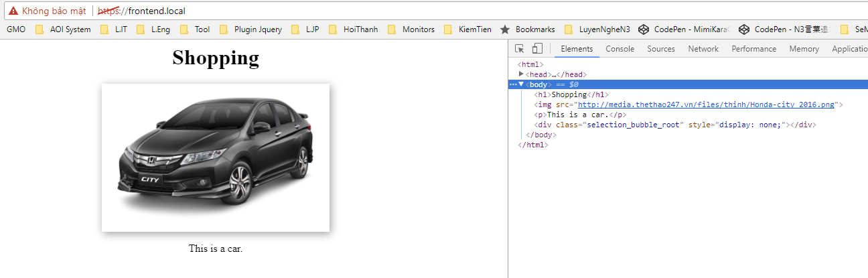The height and width of the screenshot is (278, 868).
Task: Open the GMO bookmark
Action: [x=16, y=29]
